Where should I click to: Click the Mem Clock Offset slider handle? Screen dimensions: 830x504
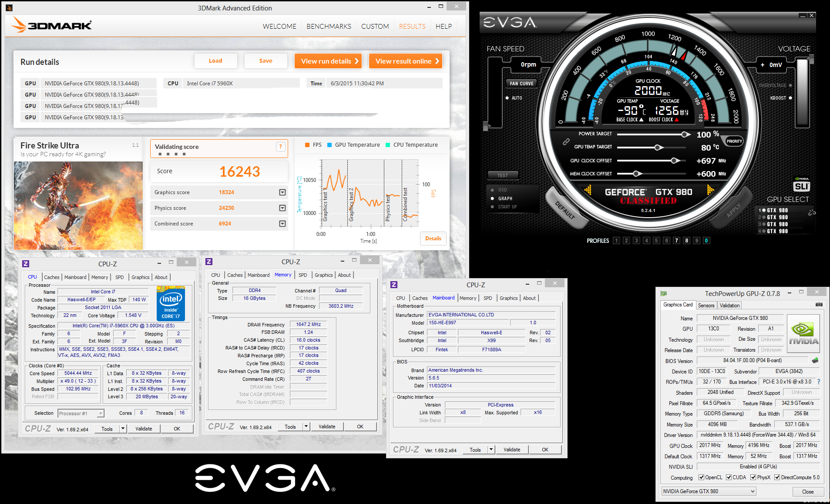(x=637, y=174)
